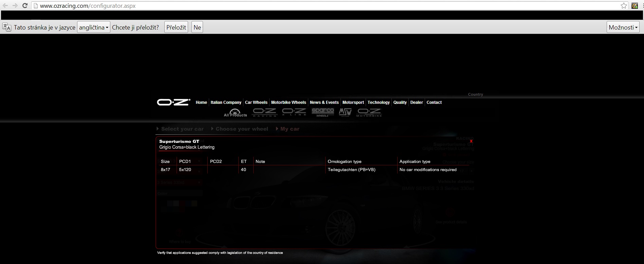Select the No car modifications required cell

[428, 170]
